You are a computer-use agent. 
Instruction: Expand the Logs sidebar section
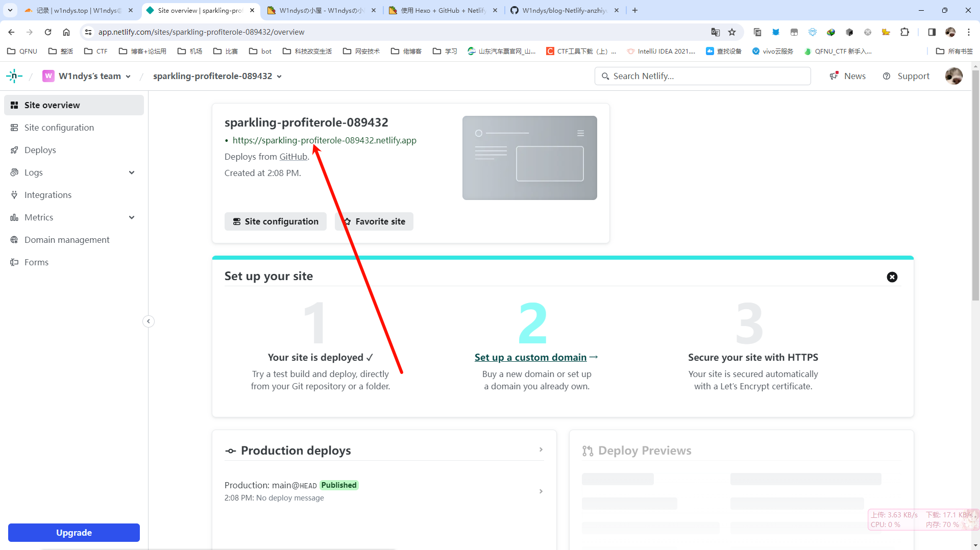point(132,172)
